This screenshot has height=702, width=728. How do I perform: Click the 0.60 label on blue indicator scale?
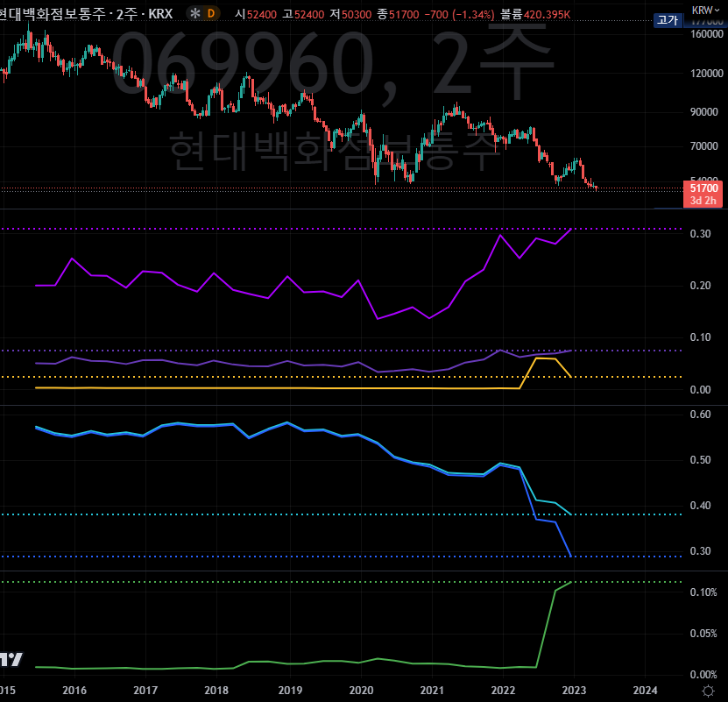point(700,414)
